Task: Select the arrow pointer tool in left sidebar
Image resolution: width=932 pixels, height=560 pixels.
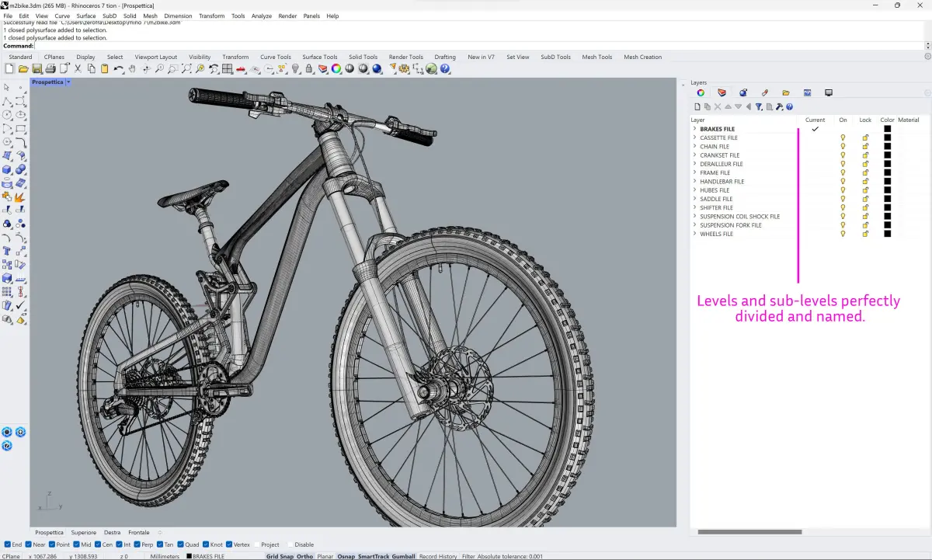Action: [x=7, y=87]
